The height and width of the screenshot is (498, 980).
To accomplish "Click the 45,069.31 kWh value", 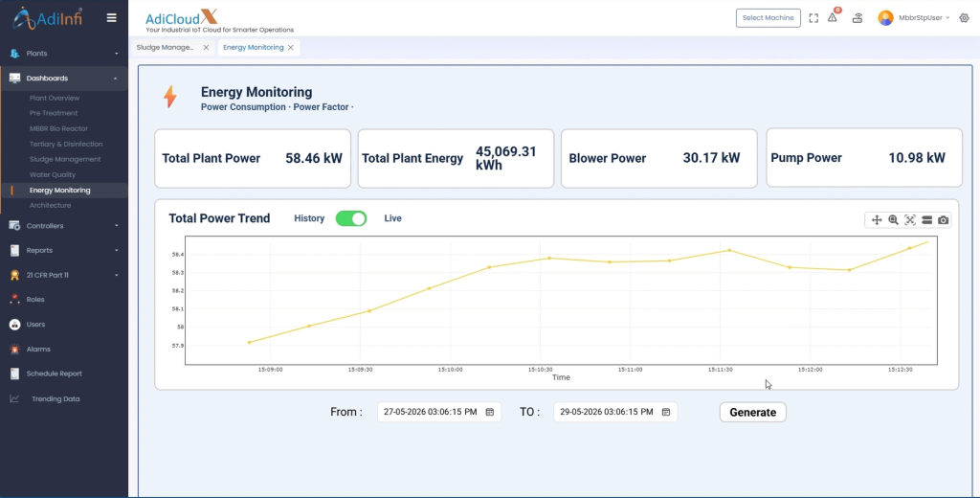I will (x=506, y=158).
